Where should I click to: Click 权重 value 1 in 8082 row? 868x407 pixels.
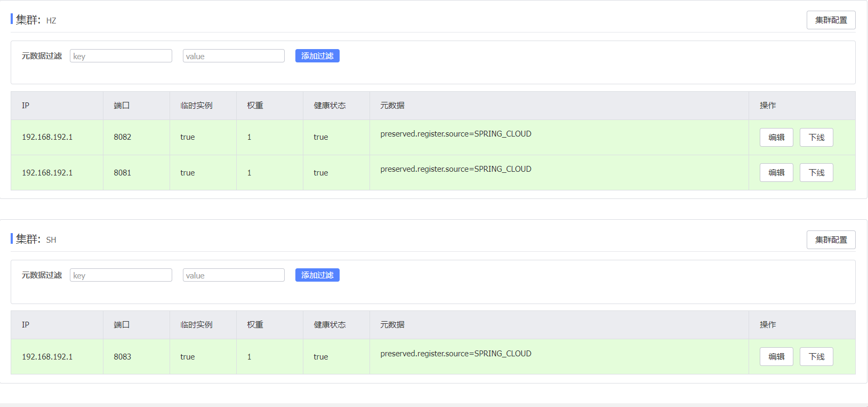[249, 137]
